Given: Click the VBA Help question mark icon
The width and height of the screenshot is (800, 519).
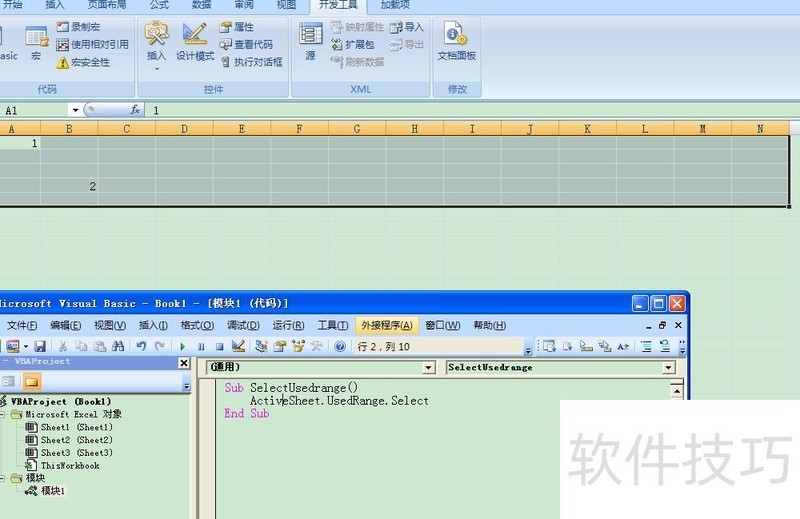Looking at the screenshot, I should coord(340,347).
